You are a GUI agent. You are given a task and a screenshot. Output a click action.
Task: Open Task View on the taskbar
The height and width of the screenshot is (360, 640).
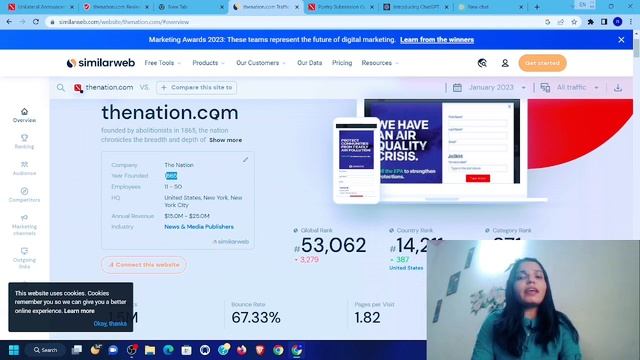click(77, 350)
